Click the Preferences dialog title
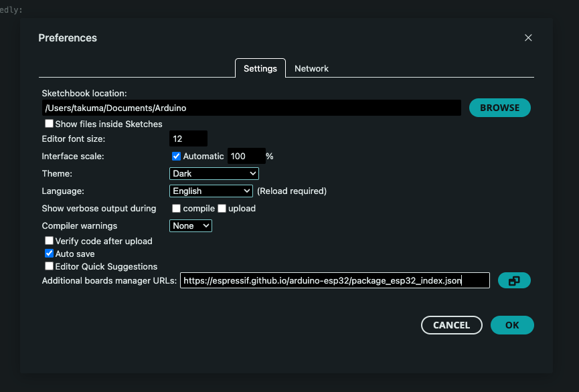 pos(68,38)
